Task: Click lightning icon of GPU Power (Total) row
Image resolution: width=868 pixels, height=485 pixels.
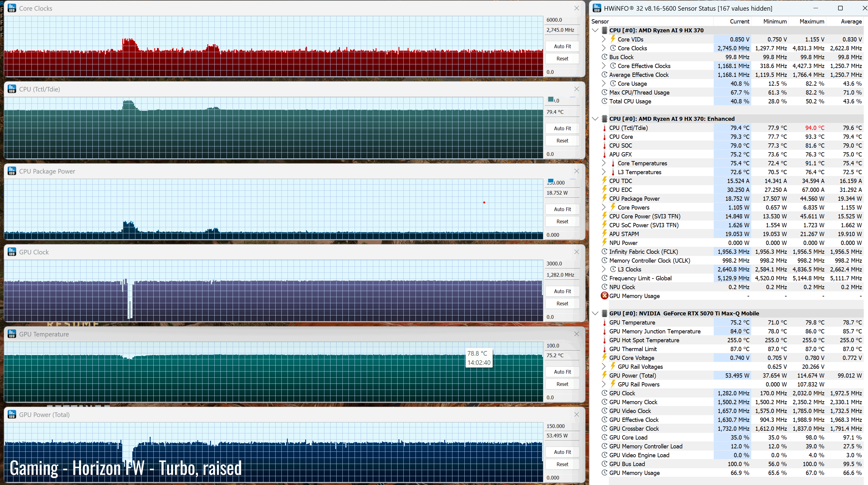Action: (605, 375)
